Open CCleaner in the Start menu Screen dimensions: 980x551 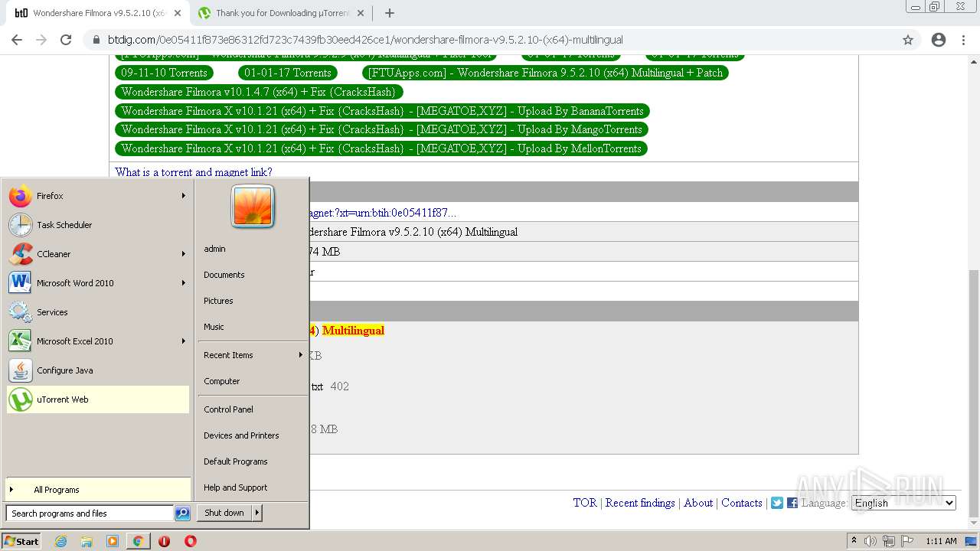[96, 254]
